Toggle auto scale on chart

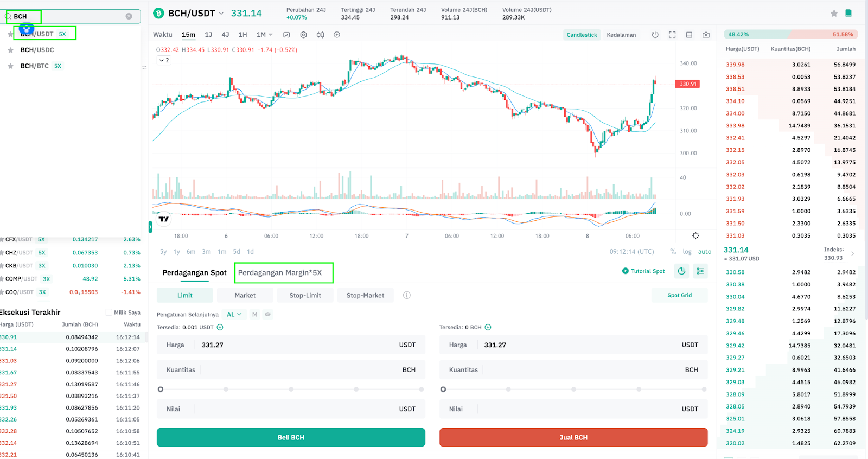click(705, 252)
